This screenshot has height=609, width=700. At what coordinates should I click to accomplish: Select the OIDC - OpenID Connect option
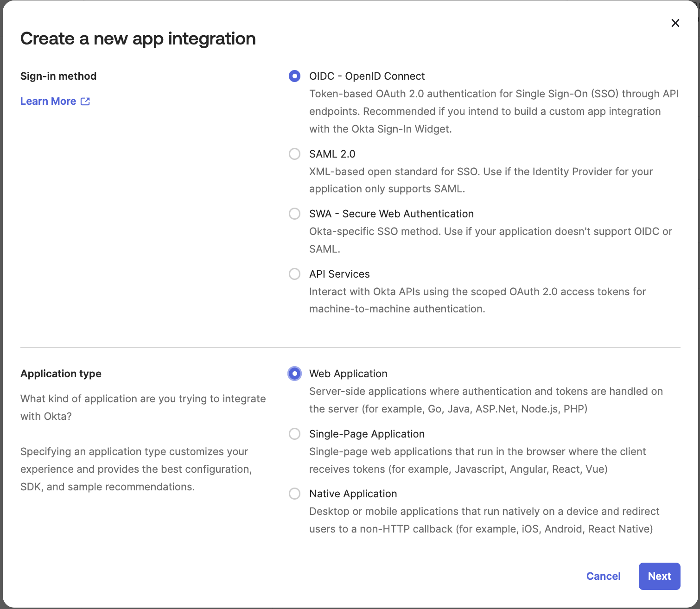tap(295, 76)
